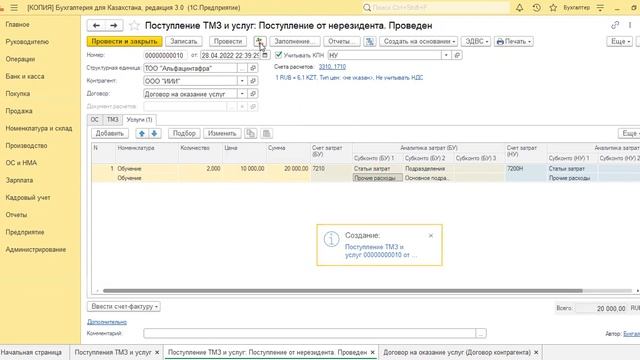Add document to favorites star

tap(134, 26)
